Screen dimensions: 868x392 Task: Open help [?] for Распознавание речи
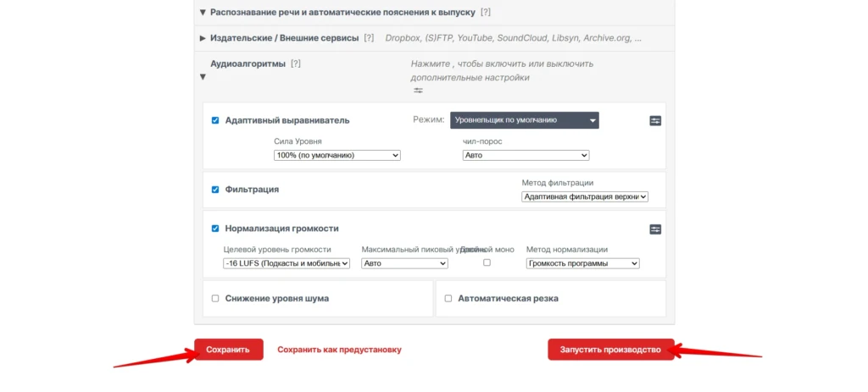[486, 12]
